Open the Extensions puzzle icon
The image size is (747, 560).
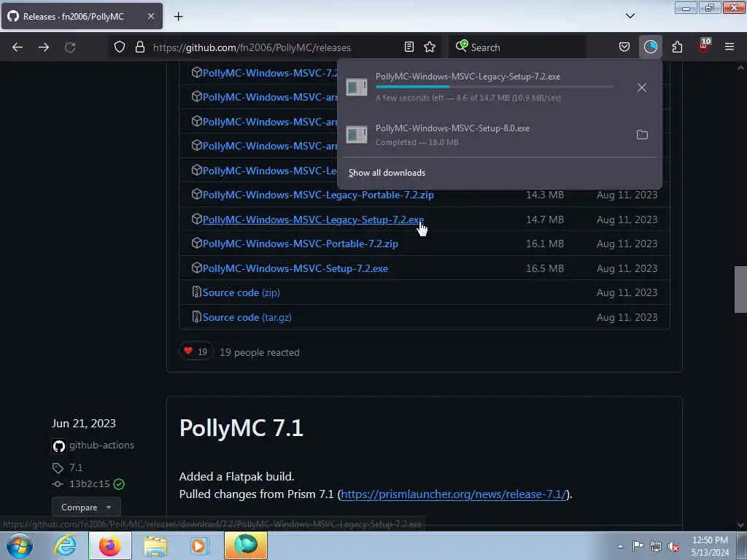677,47
